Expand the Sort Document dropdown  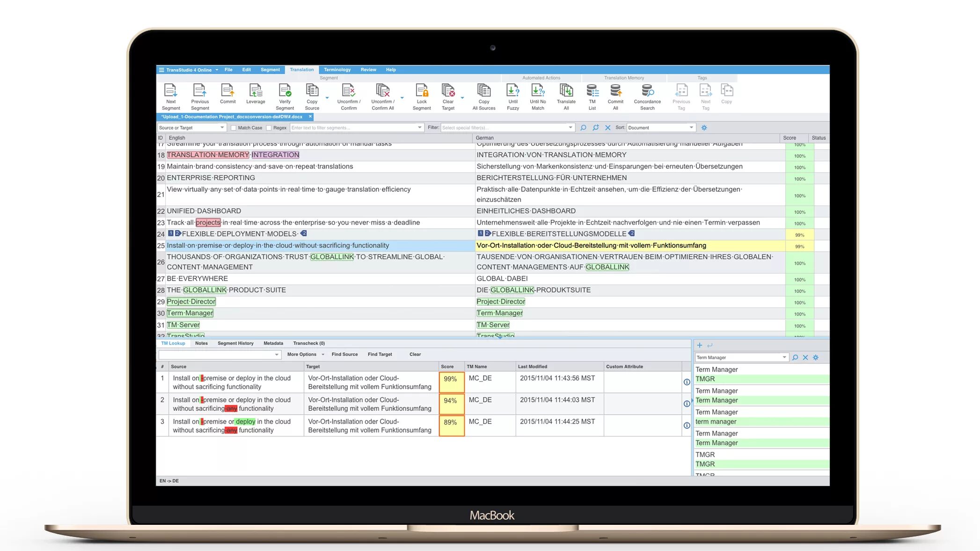point(660,128)
